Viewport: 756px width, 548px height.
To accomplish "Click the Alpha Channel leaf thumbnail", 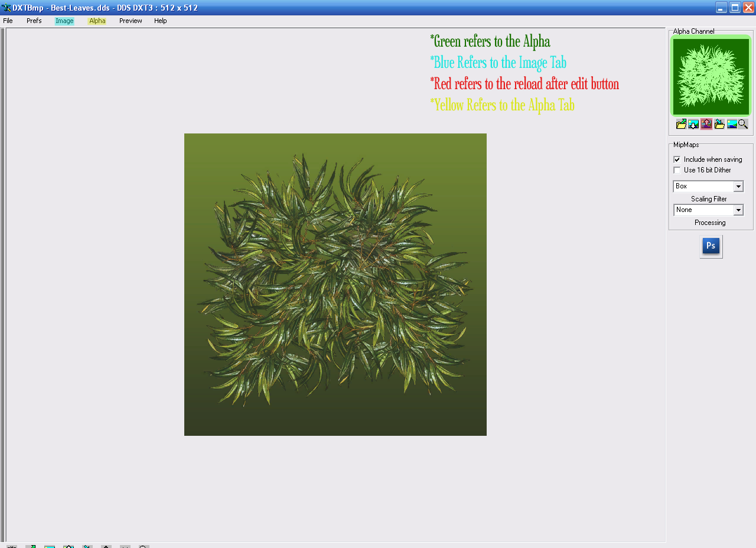I will click(x=711, y=76).
